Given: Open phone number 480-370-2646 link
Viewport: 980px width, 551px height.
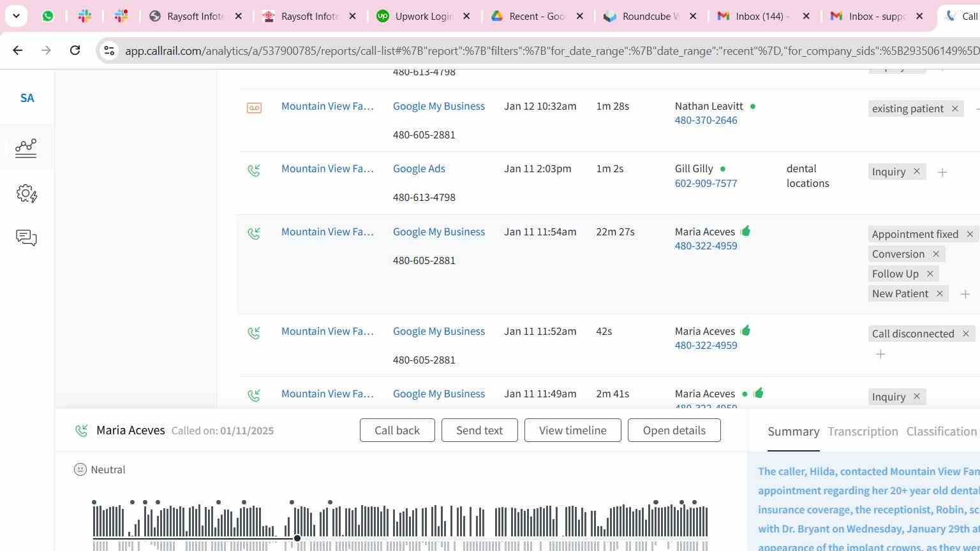Looking at the screenshot, I should coord(706,121).
